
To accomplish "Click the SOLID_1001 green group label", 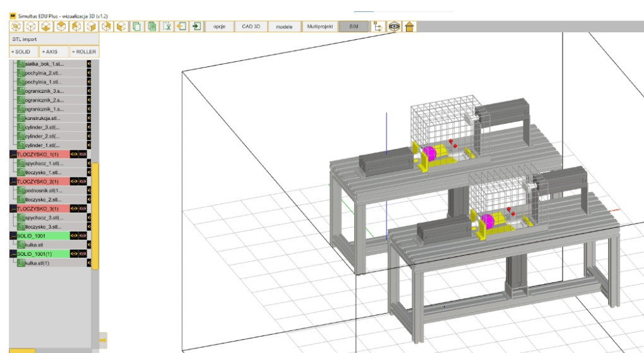I will (43, 236).
